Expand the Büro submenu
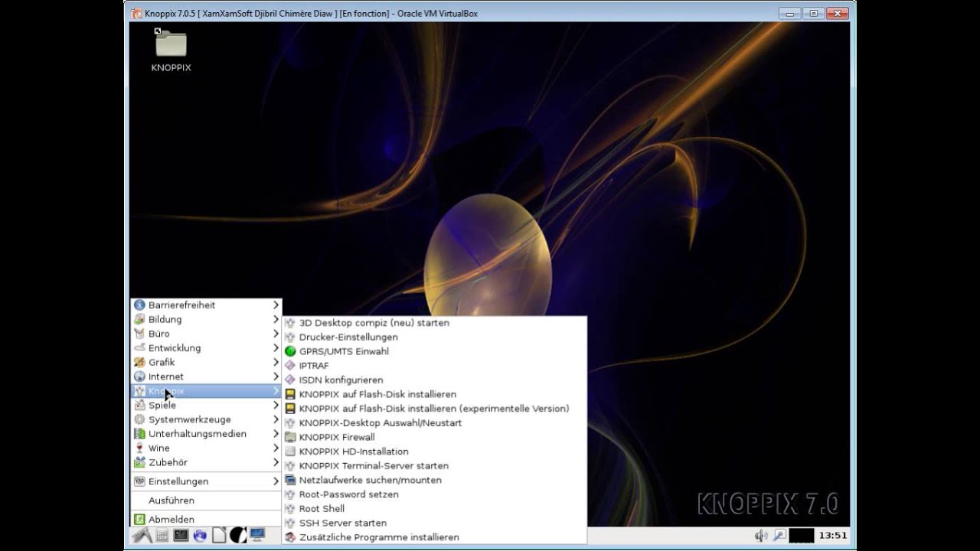This screenshot has height=551, width=980. (206, 334)
